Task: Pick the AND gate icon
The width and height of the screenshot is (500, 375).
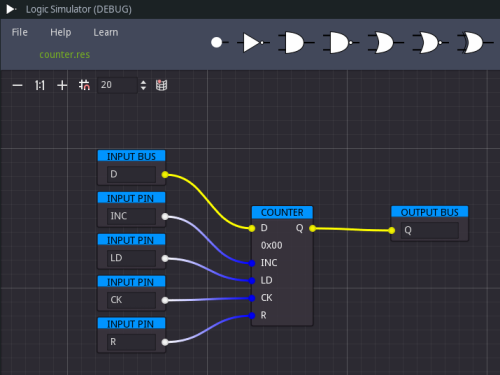Action: click(296, 42)
